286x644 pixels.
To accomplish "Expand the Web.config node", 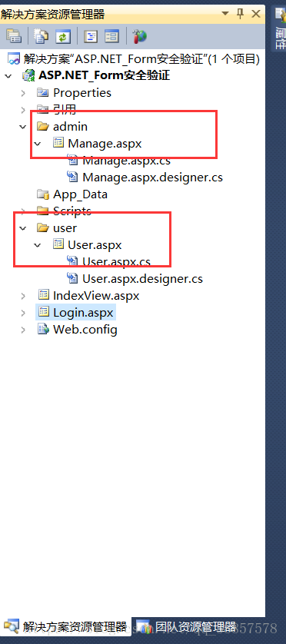I will coord(23,330).
